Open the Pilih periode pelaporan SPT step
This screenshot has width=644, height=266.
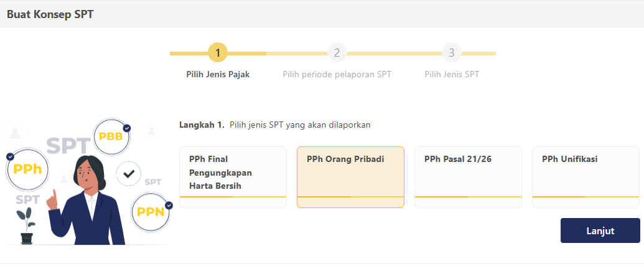click(337, 74)
